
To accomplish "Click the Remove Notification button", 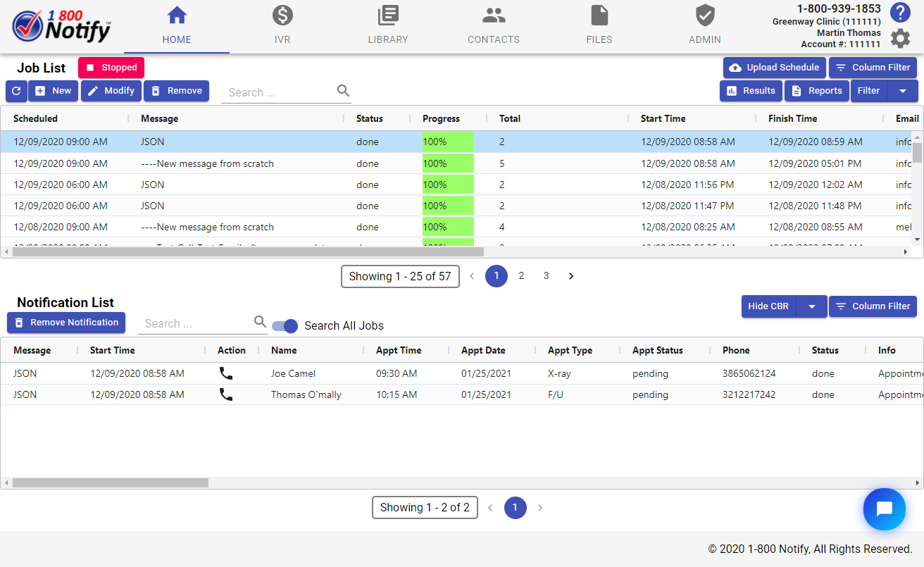I will coord(66,323).
